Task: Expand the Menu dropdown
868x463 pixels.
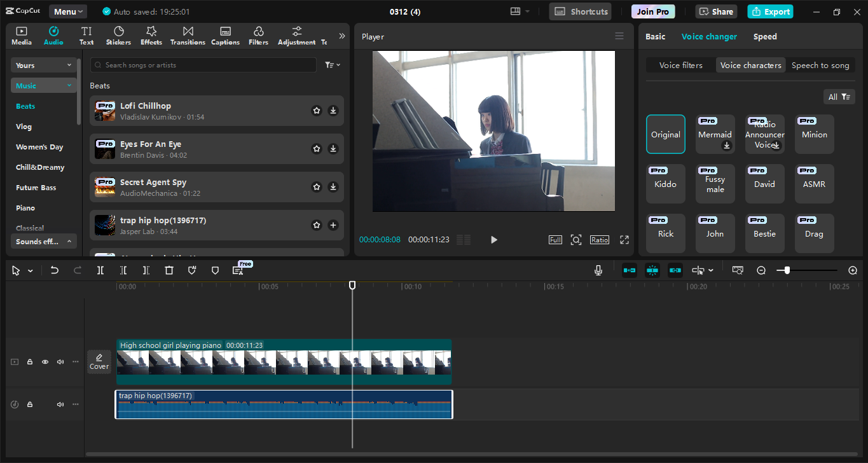Action: 68,11
